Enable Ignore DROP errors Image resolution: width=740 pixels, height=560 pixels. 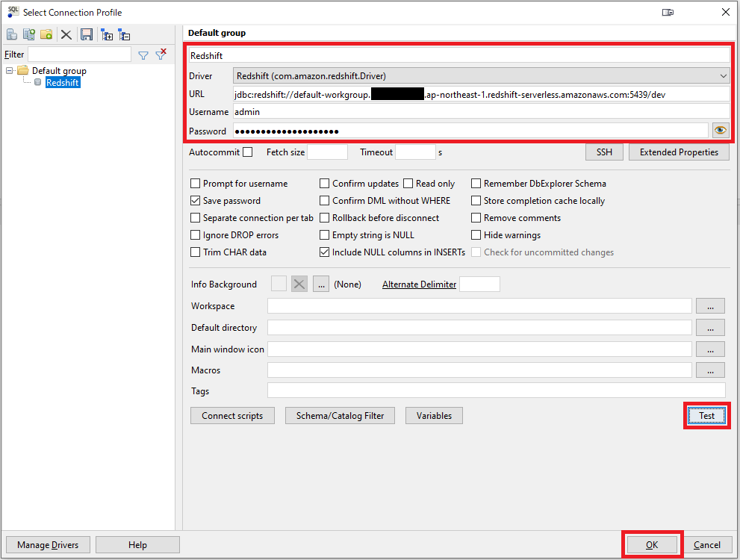click(195, 235)
